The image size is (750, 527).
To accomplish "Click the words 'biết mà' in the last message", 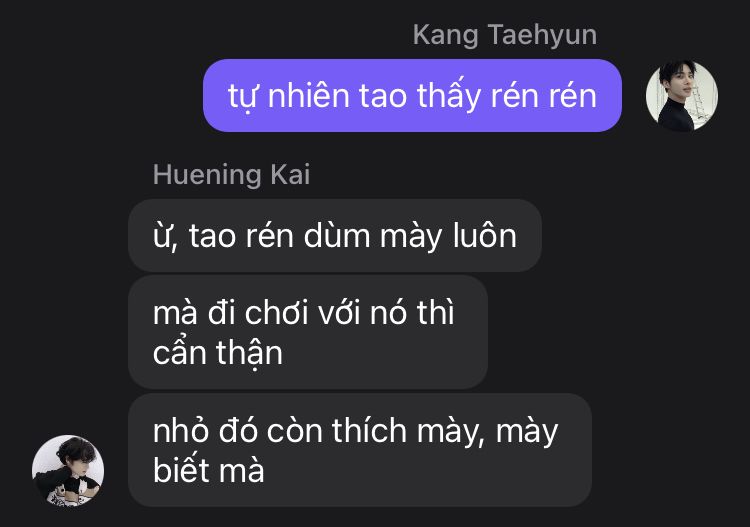I will (209, 470).
